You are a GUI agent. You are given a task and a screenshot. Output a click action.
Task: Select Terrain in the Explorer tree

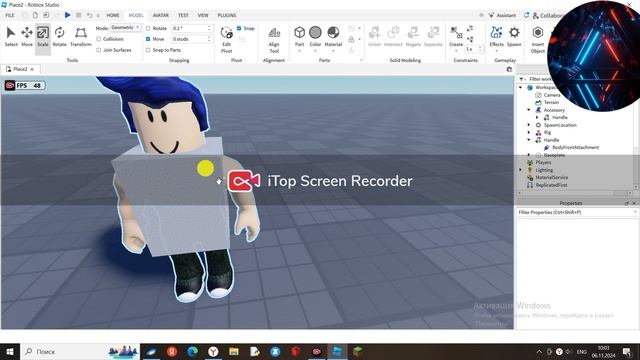coord(551,102)
